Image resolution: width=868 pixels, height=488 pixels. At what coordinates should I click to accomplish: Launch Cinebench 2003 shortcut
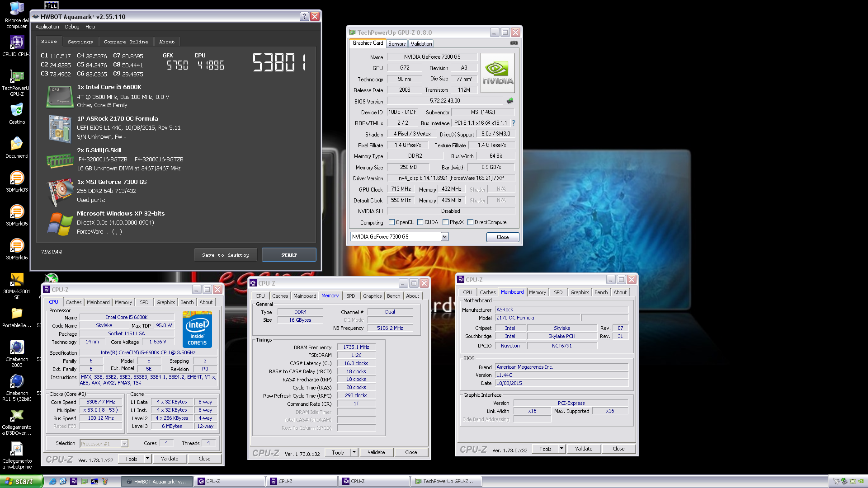click(17, 354)
